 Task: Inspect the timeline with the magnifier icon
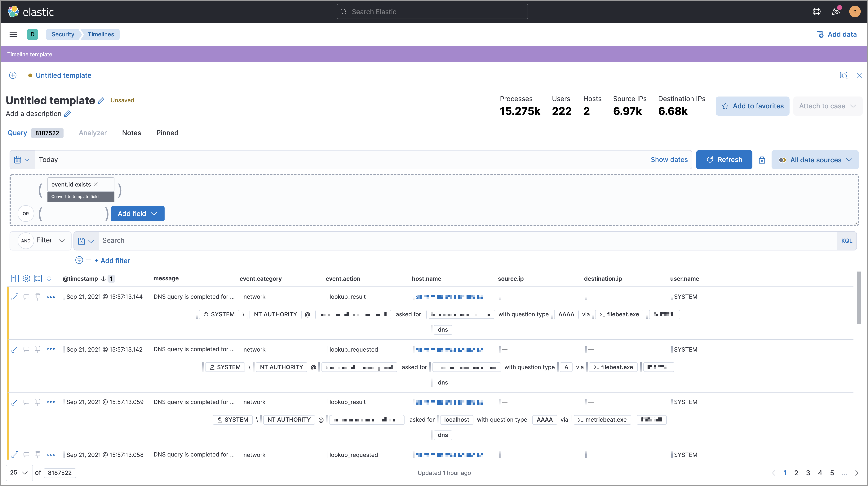[844, 75]
